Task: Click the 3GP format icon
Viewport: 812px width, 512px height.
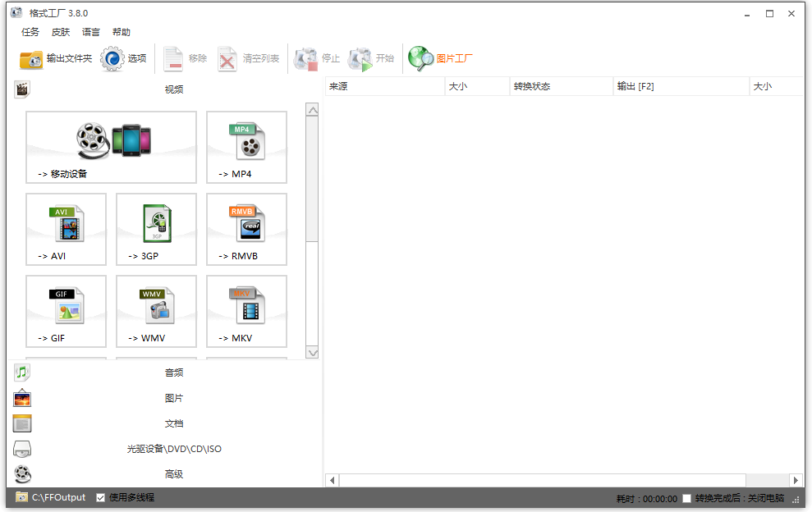Action: (156, 229)
